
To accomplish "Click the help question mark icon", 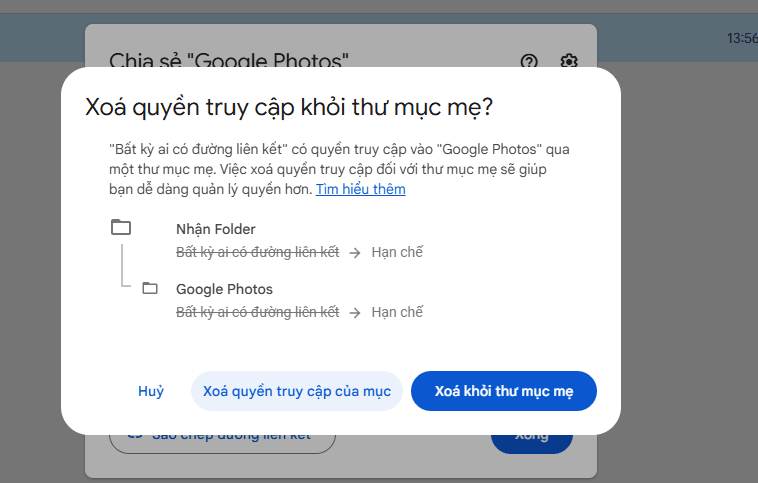I will (529, 61).
